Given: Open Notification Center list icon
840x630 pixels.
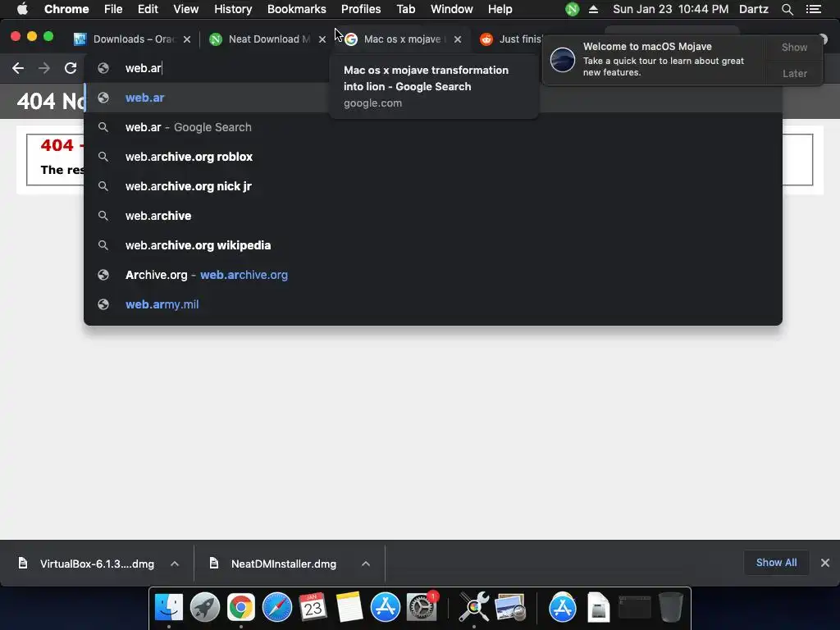Looking at the screenshot, I should [x=813, y=9].
